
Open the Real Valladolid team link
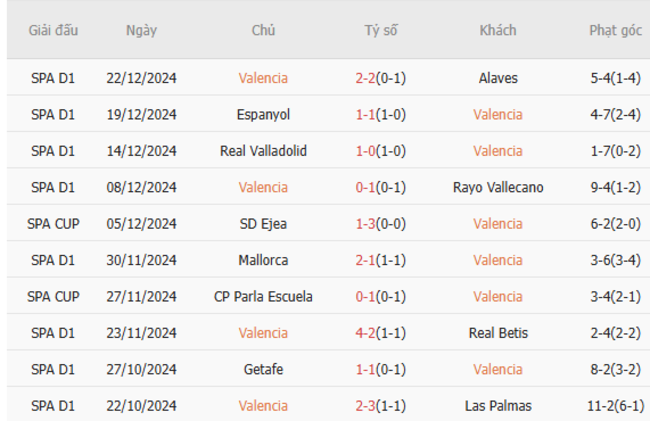pyautogui.click(x=263, y=151)
